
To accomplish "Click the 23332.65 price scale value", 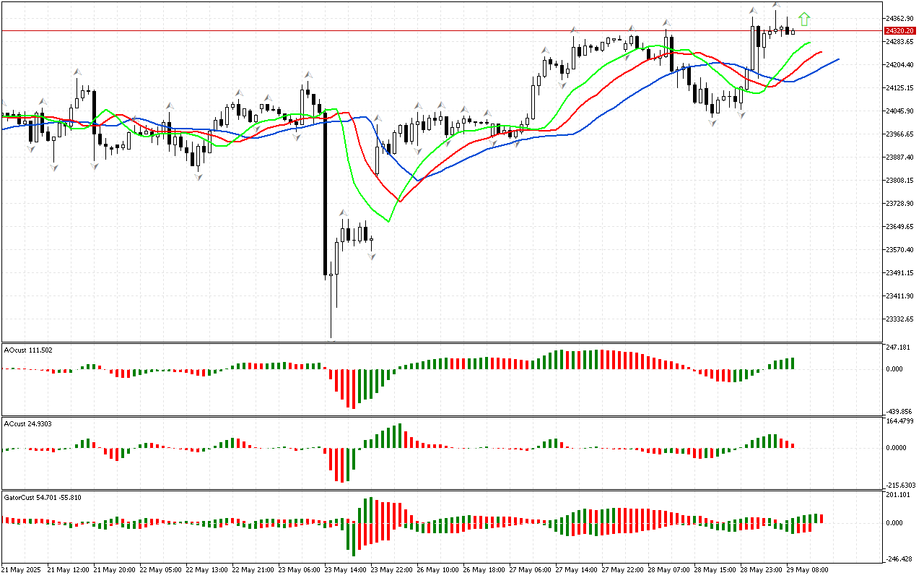I will [x=899, y=319].
